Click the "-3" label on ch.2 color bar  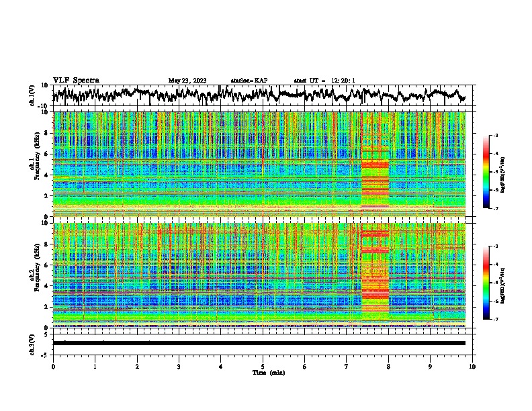pyautogui.click(x=495, y=246)
